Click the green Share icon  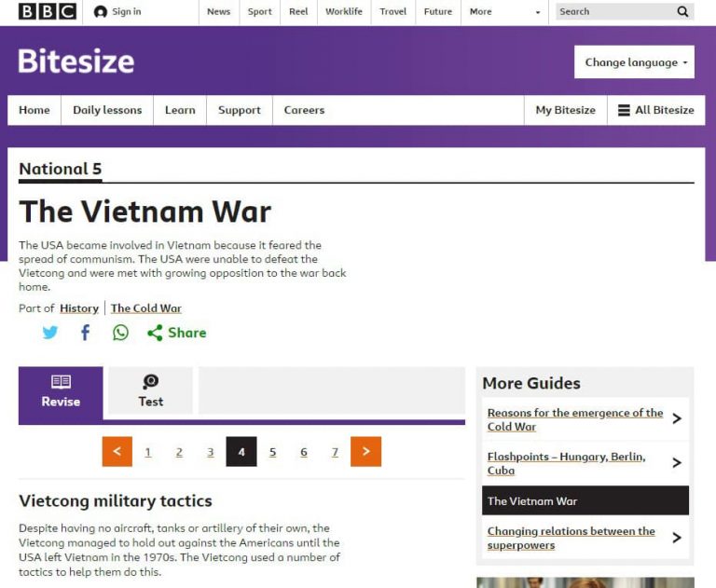click(155, 333)
